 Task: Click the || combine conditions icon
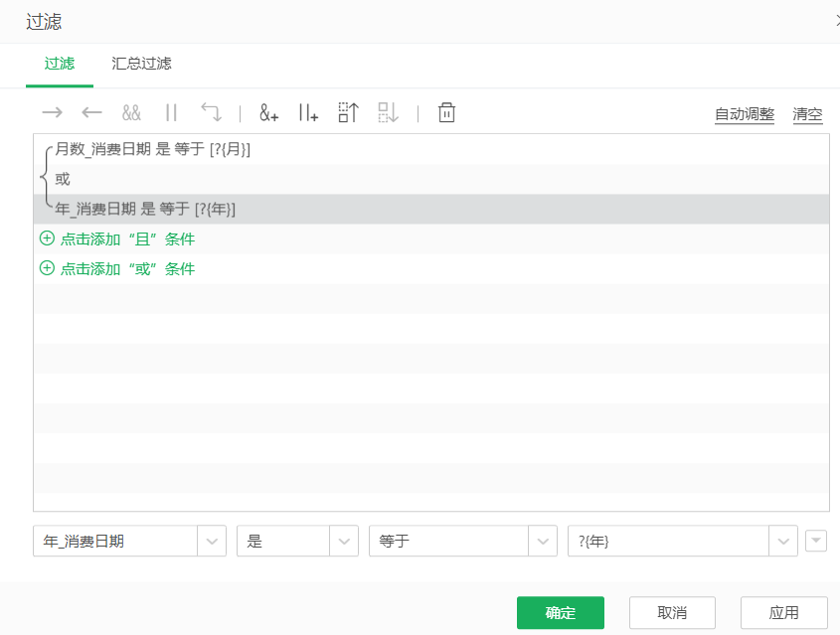(171, 112)
